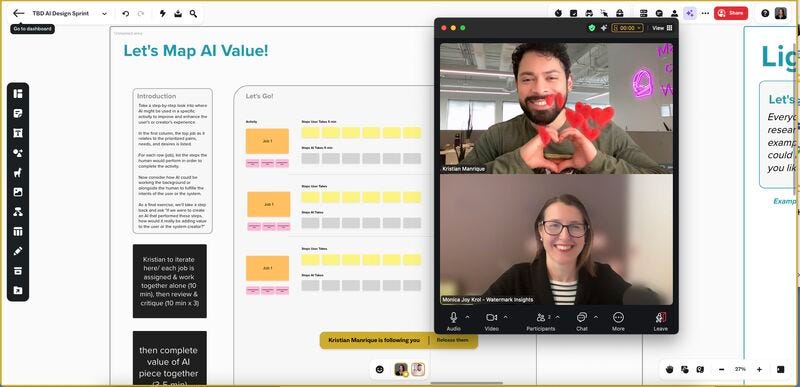This screenshot has height=387, width=800.
Task: Open the templates tool in left sidebar
Action: click(18, 94)
